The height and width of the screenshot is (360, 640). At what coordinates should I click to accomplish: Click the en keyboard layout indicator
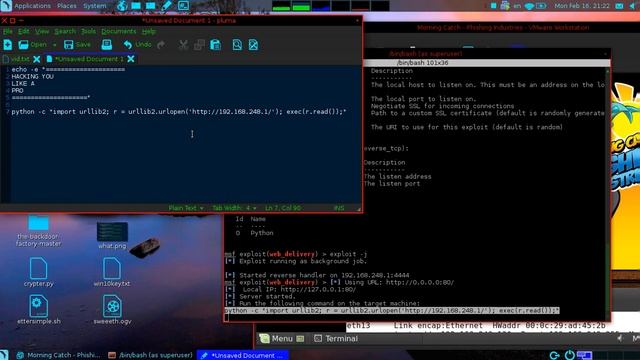[x=517, y=6]
